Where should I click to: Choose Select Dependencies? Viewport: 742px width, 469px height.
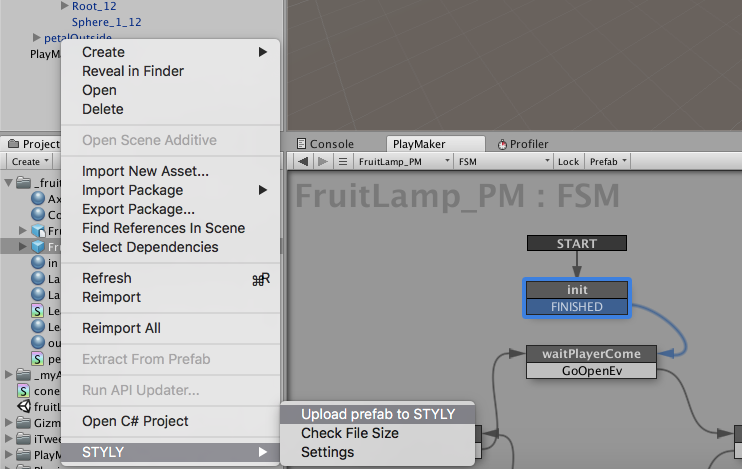170,247
